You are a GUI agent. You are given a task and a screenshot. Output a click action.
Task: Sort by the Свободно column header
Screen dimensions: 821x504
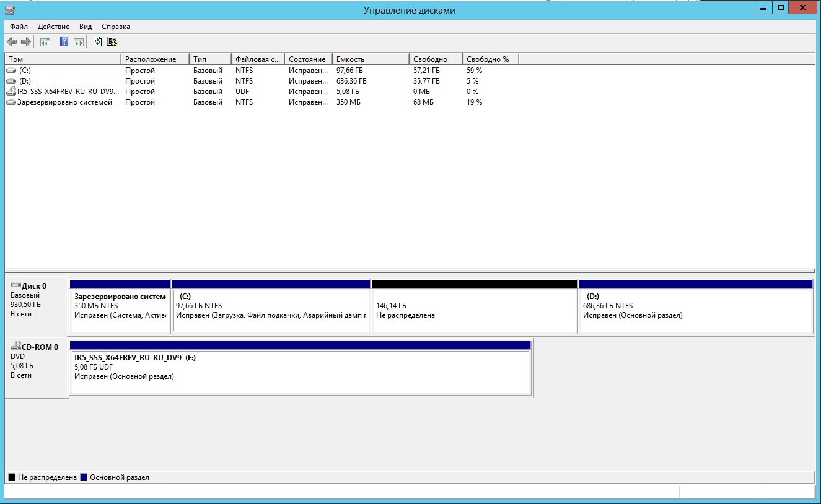pyautogui.click(x=436, y=59)
